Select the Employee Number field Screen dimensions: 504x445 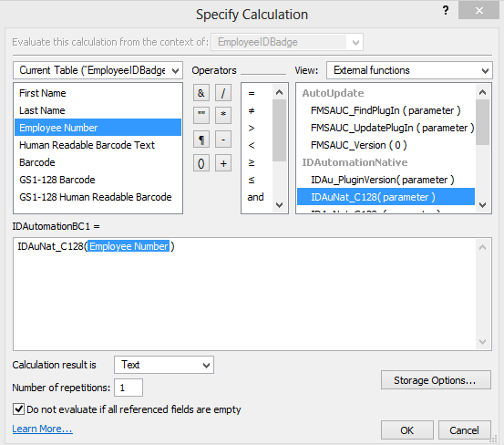[98, 128]
